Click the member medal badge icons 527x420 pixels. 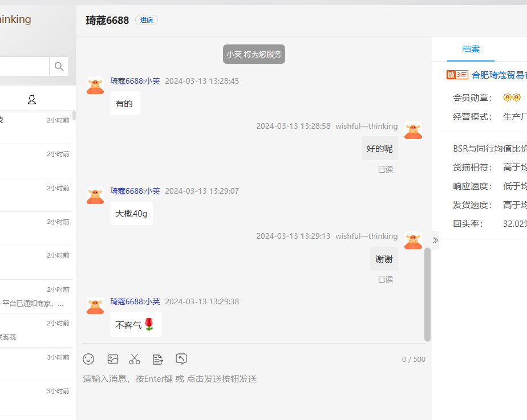click(x=512, y=97)
